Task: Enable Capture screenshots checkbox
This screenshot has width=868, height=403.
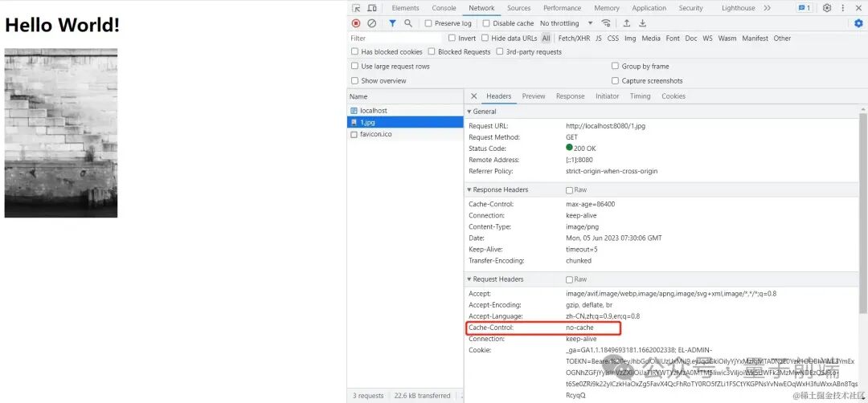Action: [615, 81]
